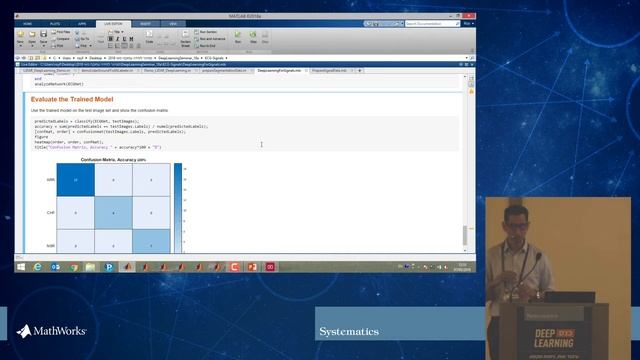The height and width of the screenshot is (360, 640).
Task: Toggle Monospace text formatting
Action: click(131, 39)
